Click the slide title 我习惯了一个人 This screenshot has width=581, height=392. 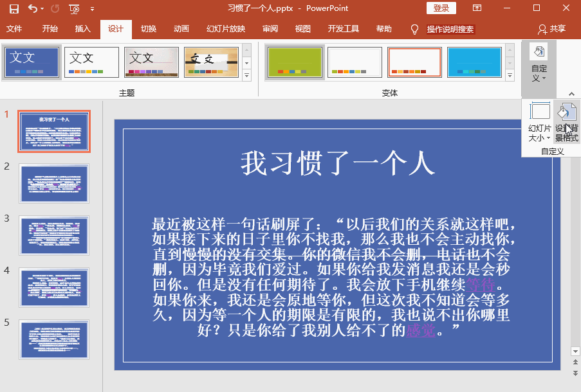[338, 163]
